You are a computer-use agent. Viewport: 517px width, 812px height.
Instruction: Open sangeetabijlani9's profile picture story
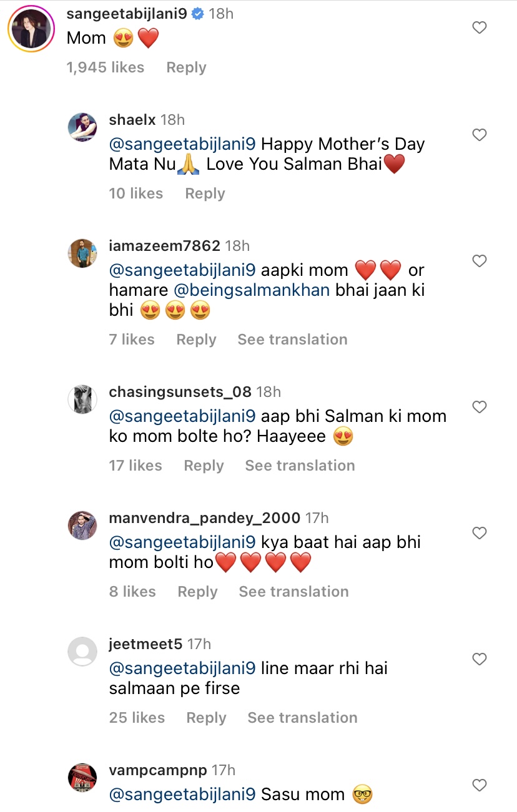coord(30,28)
